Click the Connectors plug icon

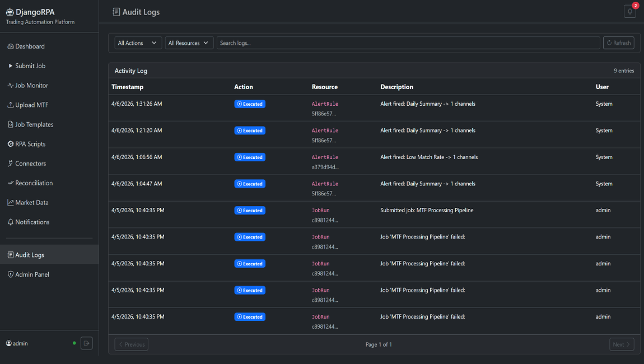pyautogui.click(x=11, y=164)
